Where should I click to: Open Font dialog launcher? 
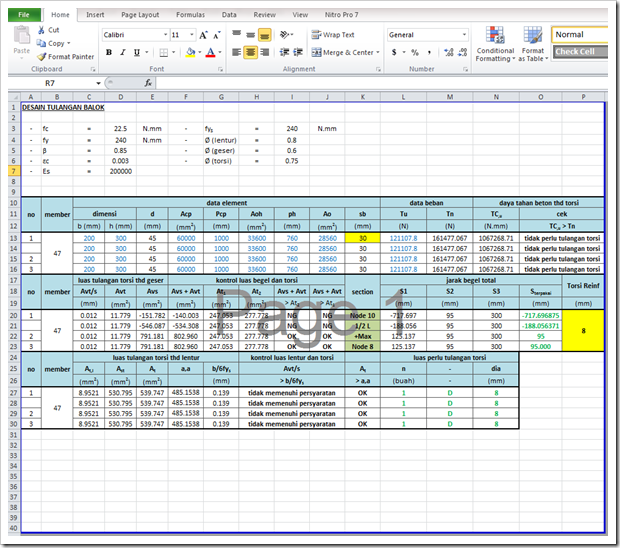pos(220,69)
